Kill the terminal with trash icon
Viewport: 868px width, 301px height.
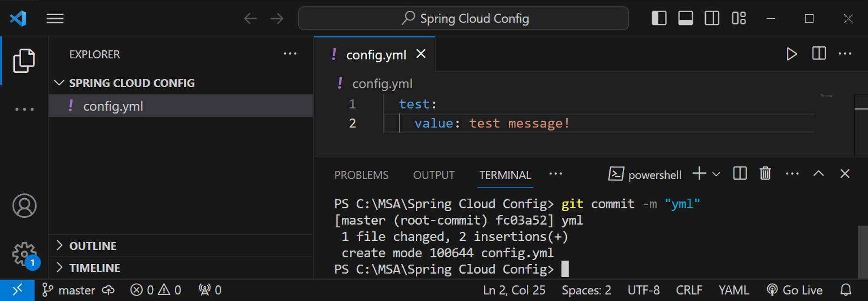coord(765,174)
